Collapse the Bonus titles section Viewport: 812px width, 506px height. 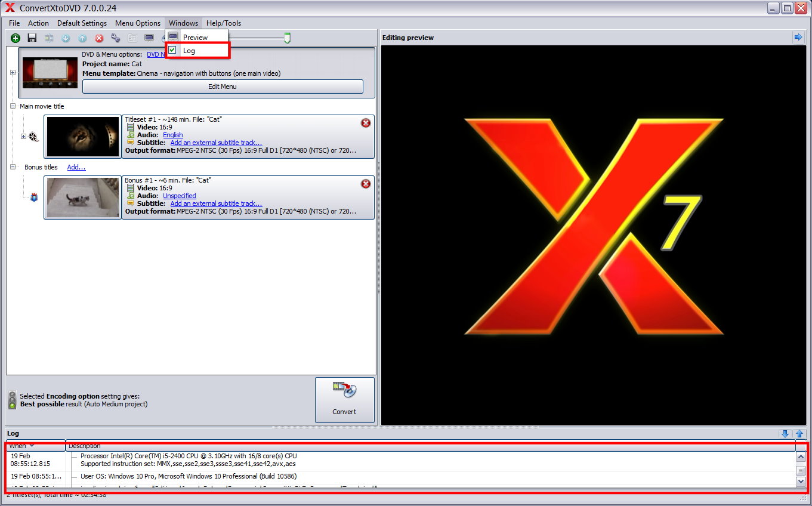click(x=13, y=167)
